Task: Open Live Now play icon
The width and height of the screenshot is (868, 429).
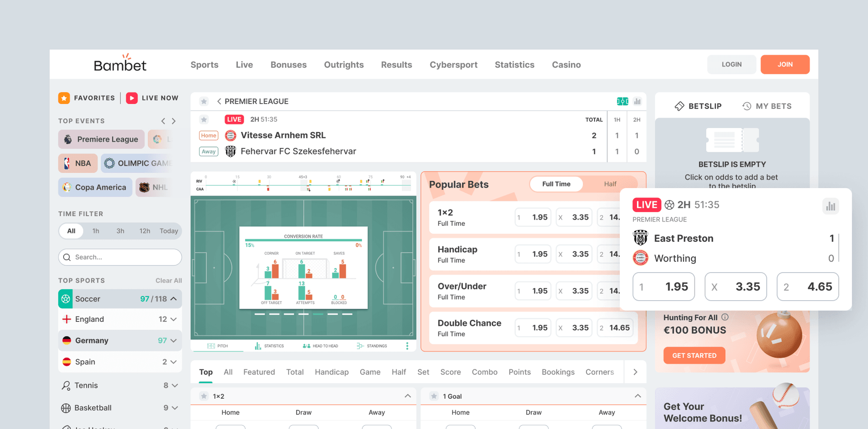Action: 132,98
